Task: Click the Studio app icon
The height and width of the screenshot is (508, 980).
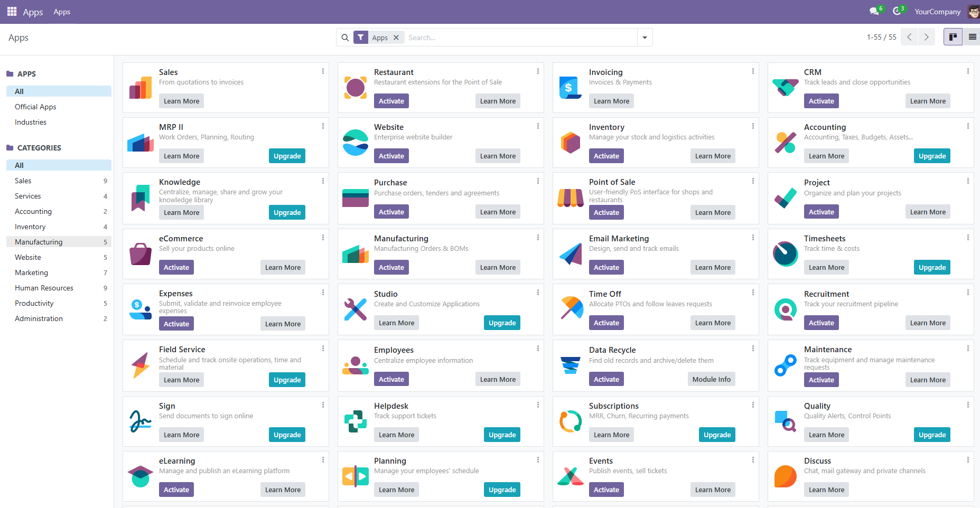Action: 356,309
